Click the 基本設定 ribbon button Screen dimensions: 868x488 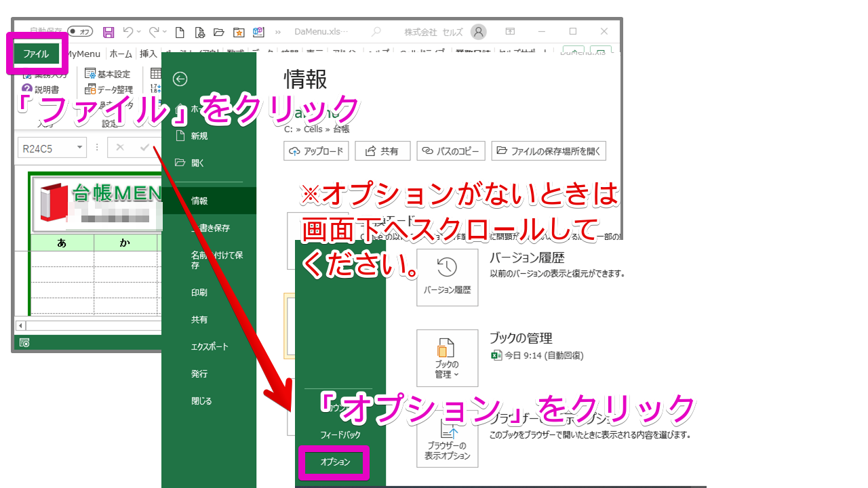pos(108,74)
